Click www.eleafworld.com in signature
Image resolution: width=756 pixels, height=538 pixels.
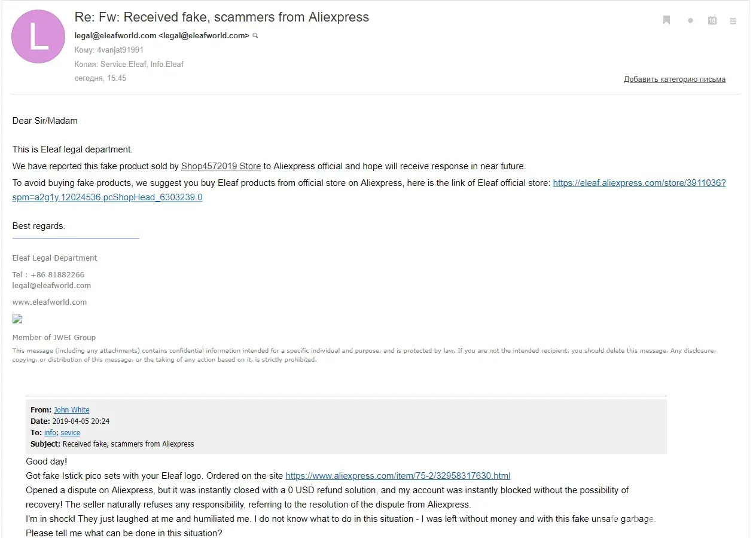click(x=50, y=302)
